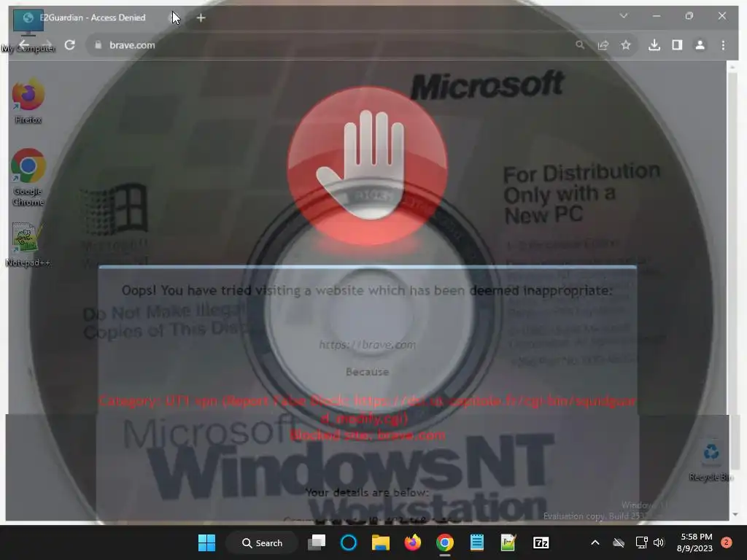Open network status tray icon
Image resolution: width=747 pixels, height=560 pixels.
coord(642,542)
